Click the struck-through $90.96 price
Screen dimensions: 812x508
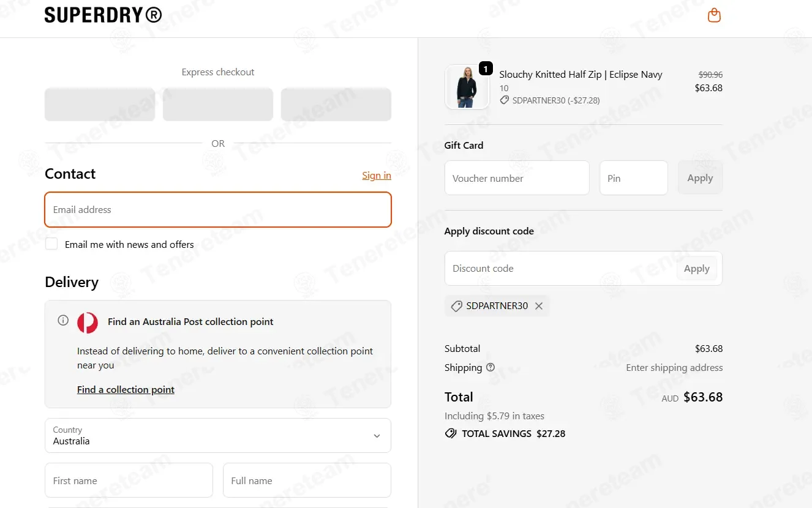coord(710,75)
